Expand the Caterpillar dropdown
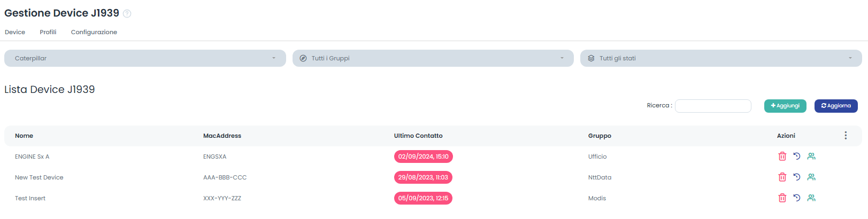Viewport: 868px width, 219px height. (x=145, y=58)
